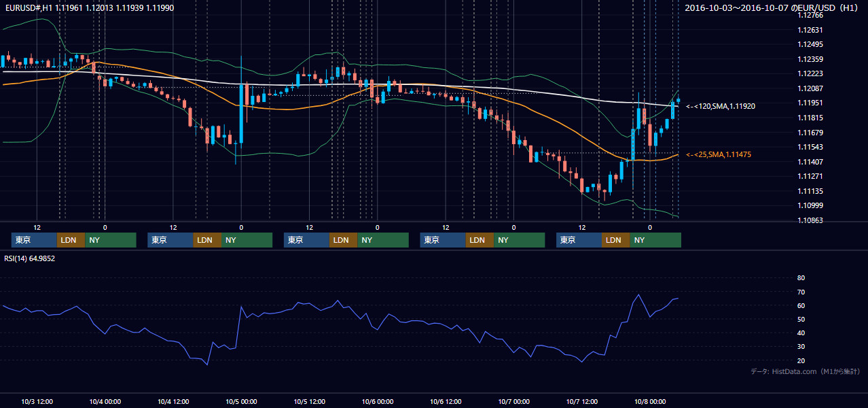Click the RSI scale value 80
The width and height of the screenshot is (868, 408).
click(801, 278)
